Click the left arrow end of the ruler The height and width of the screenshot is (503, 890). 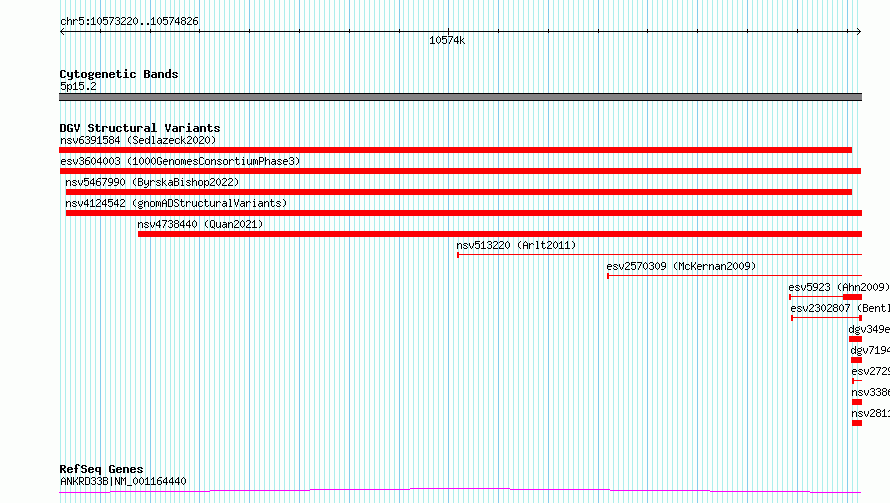coord(62,32)
